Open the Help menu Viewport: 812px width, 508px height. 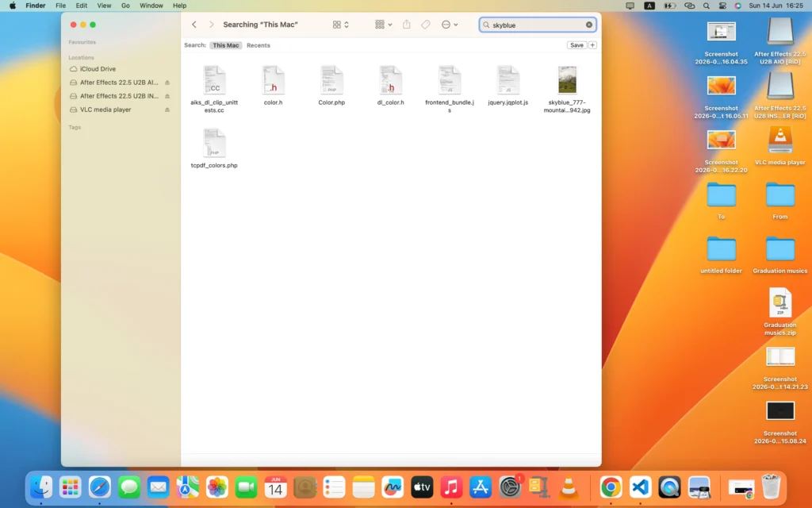pyautogui.click(x=180, y=6)
